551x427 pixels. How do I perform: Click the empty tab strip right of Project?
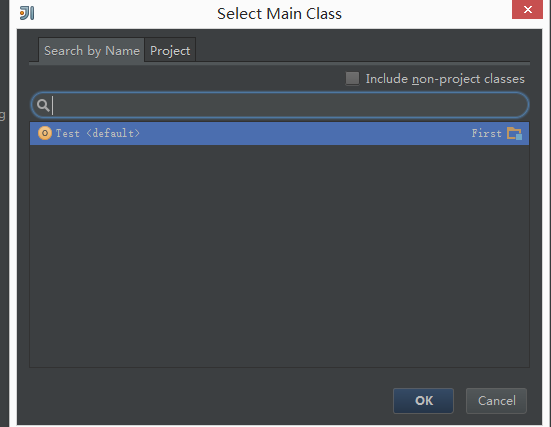tap(362, 50)
